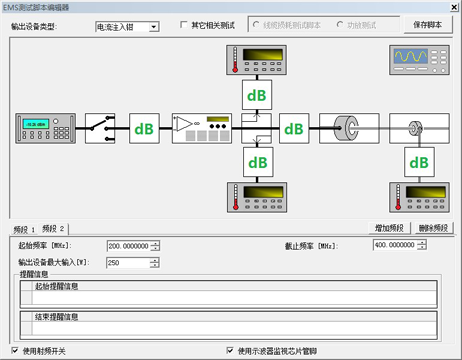462x360 pixels.
Task: Open the 输出设备类型 dropdown
Action: click(154, 27)
